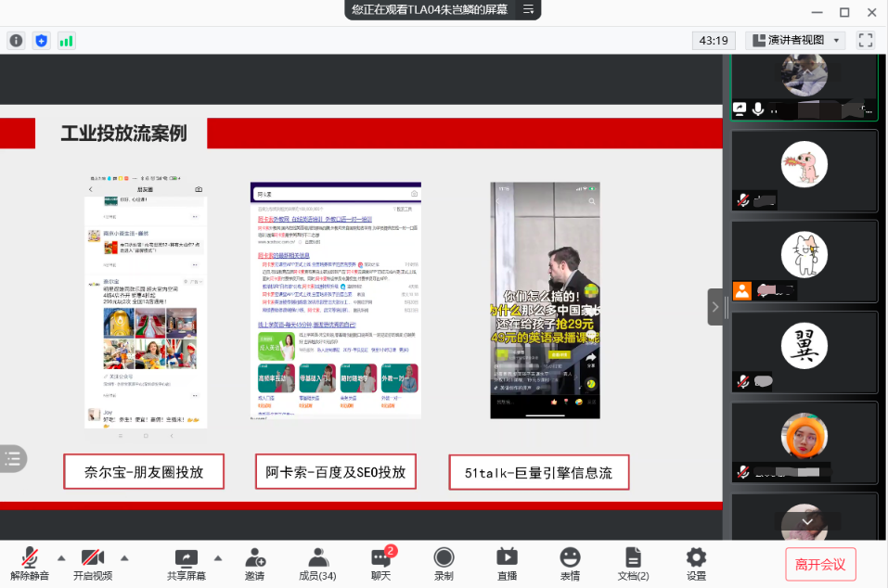Click the 51talk video ad screenshot
Viewport: 888px width, 588px height.
tap(545, 300)
